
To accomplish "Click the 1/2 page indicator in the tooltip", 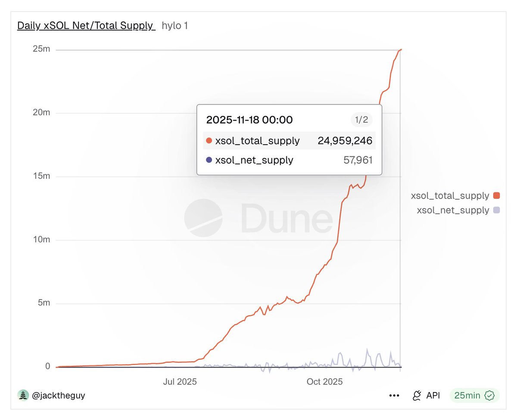I will pos(361,120).
